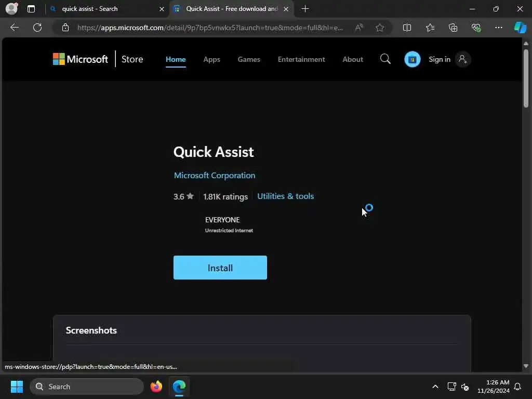This screenshot has height=399, width=532.
Task: Open Copilot sidebar
Action: click(520, 28)
